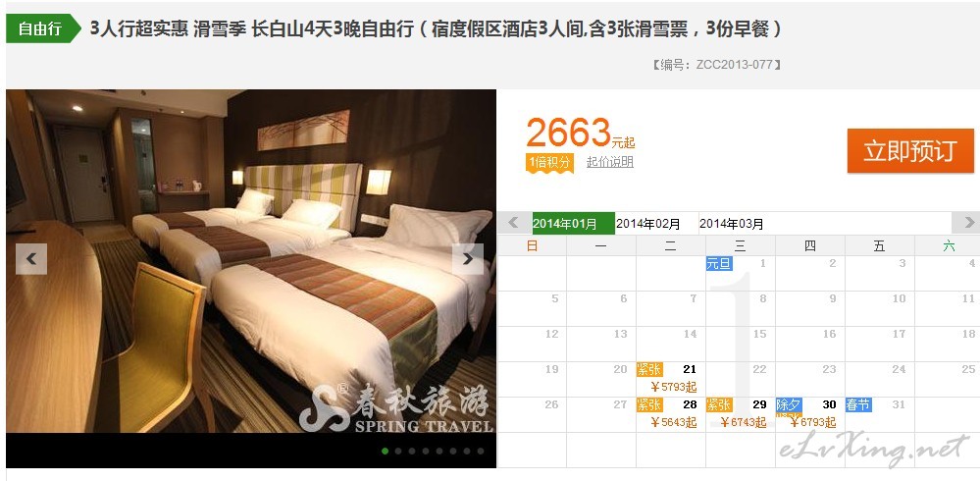Viewport: 980px width, 481px height.
Task: Click the hotel room main photo
Action: point(251,261)
